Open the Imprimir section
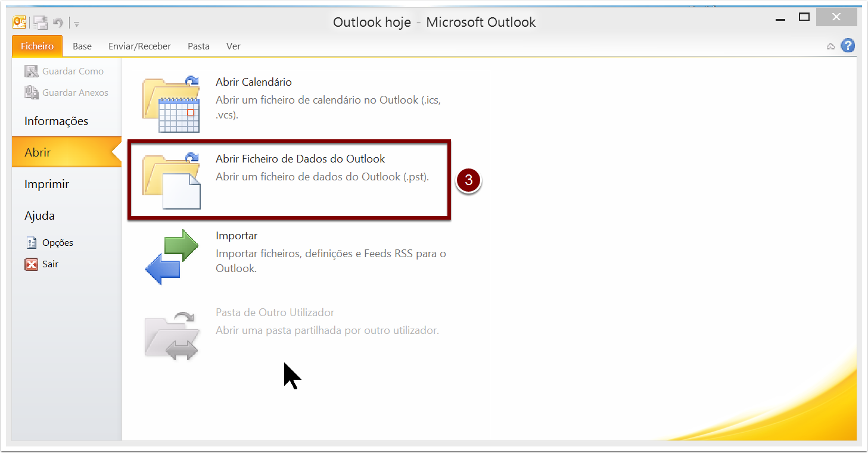The width and height of the screenshot is (868, 453). coord(46,184)
